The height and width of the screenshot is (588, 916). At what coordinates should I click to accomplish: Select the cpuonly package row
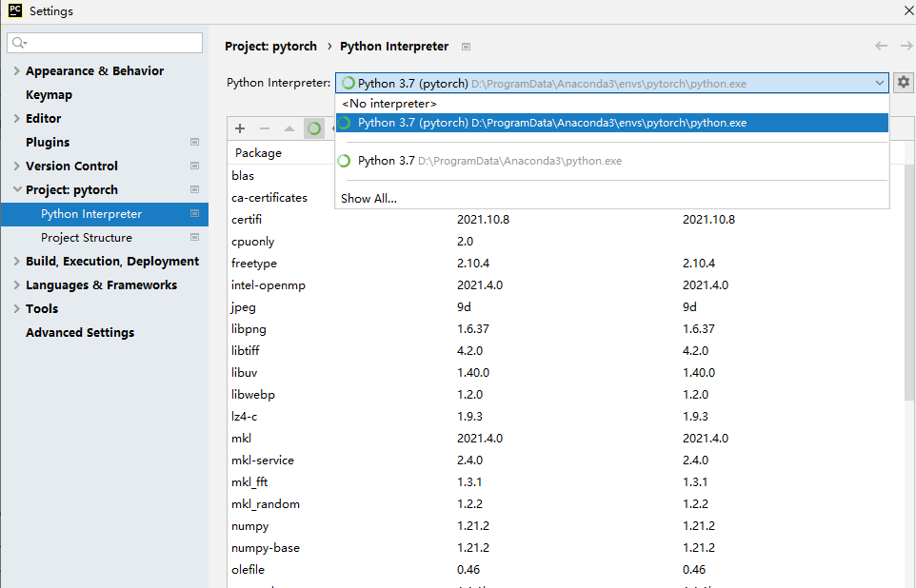[x=566, y=241]
